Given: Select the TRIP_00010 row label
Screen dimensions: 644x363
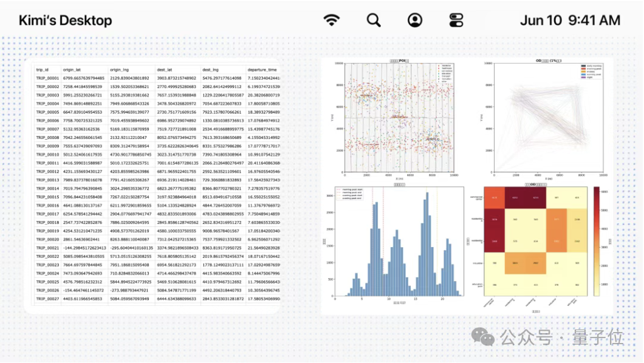Looking at the screenshot, I should coord(47,155).
